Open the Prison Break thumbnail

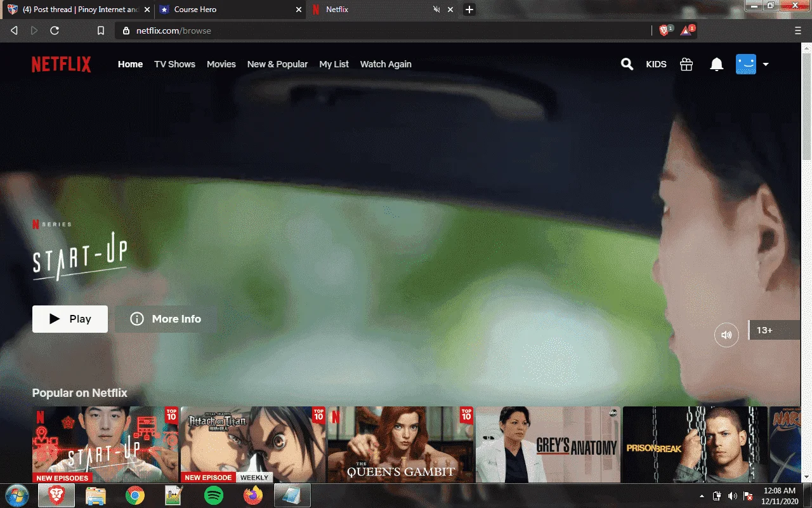(695, 444)
